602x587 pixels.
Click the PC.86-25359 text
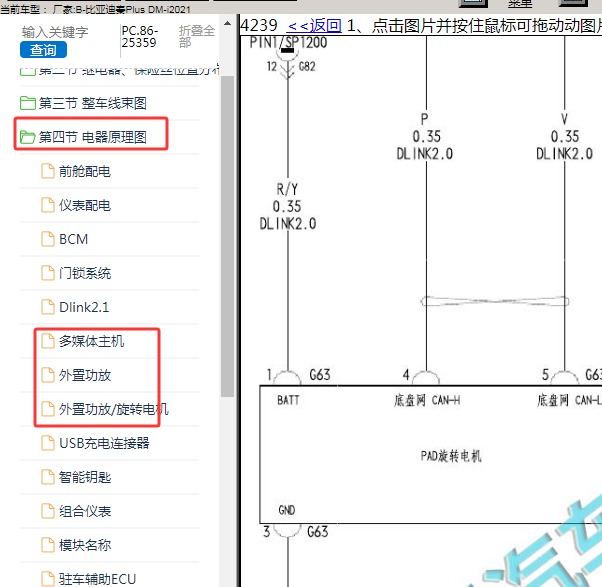click(139, 36)
